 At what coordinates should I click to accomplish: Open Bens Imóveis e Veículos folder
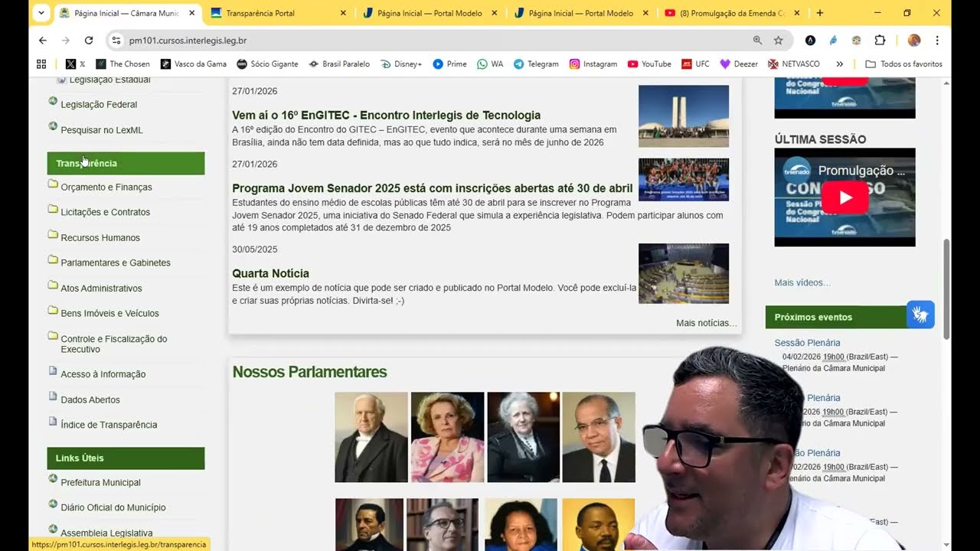point(109,314)
